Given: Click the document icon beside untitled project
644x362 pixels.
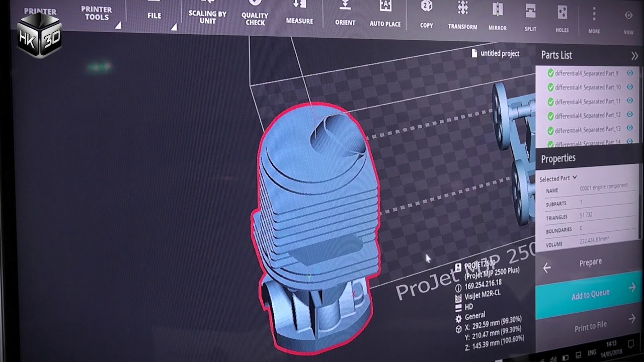Looking at the screenshot, I should coord(474,53).
